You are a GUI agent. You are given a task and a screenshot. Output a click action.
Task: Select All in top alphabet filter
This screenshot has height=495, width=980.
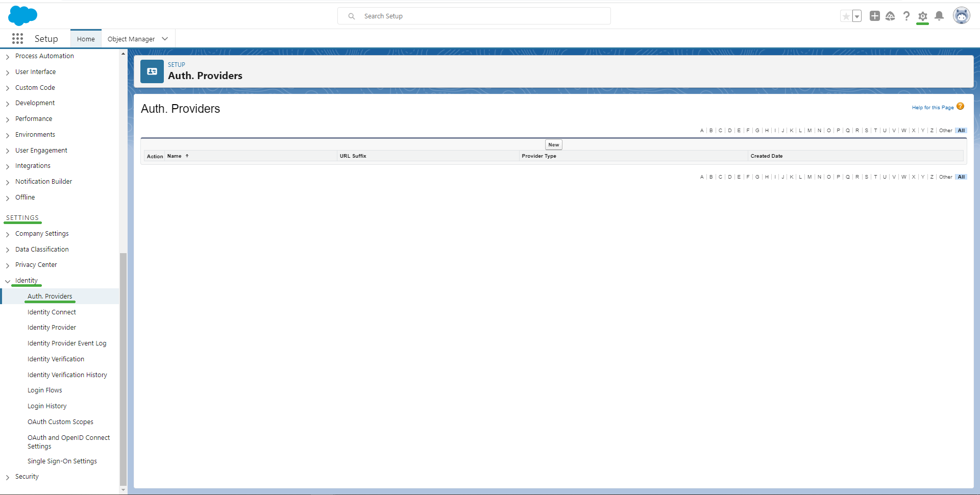962,131
